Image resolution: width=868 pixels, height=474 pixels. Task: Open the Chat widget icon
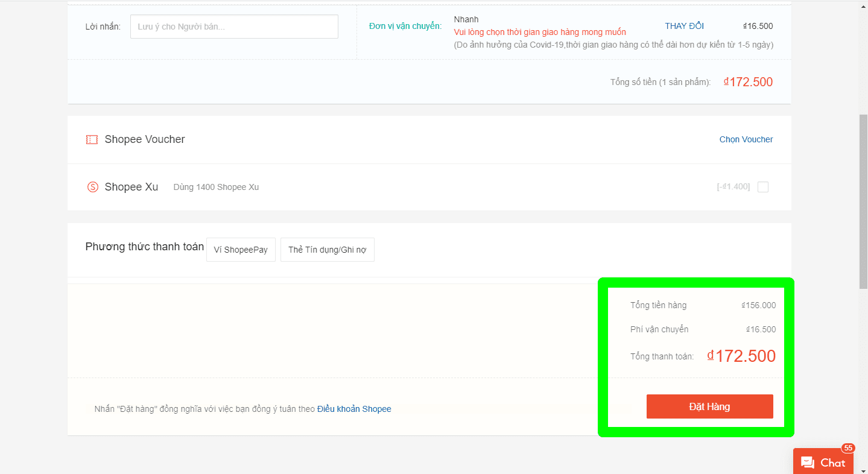pyautogui.click(x=808, y=463)
